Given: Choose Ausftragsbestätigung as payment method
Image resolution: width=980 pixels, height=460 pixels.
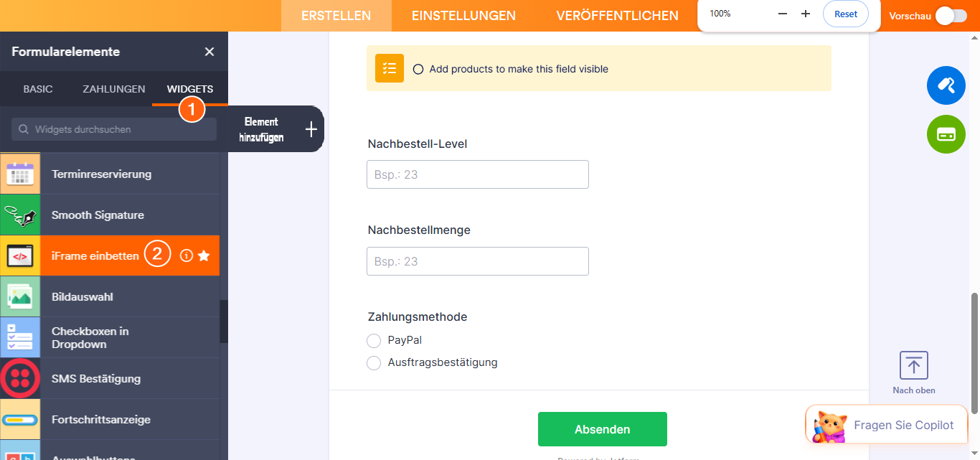Looking at the screenshot, I should 374,362.
